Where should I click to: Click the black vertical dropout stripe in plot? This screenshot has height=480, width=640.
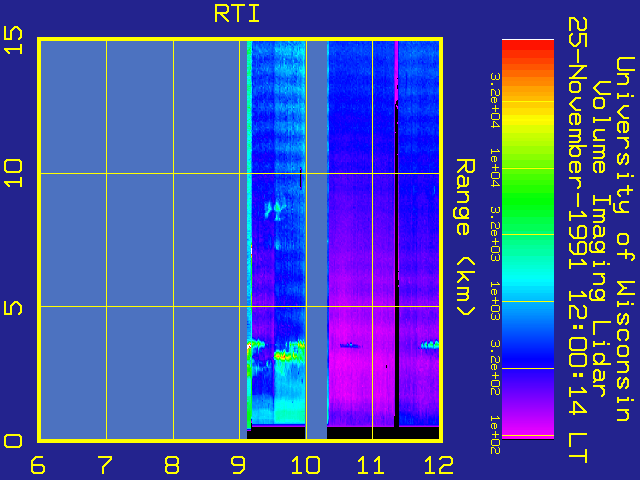(396, 265)
